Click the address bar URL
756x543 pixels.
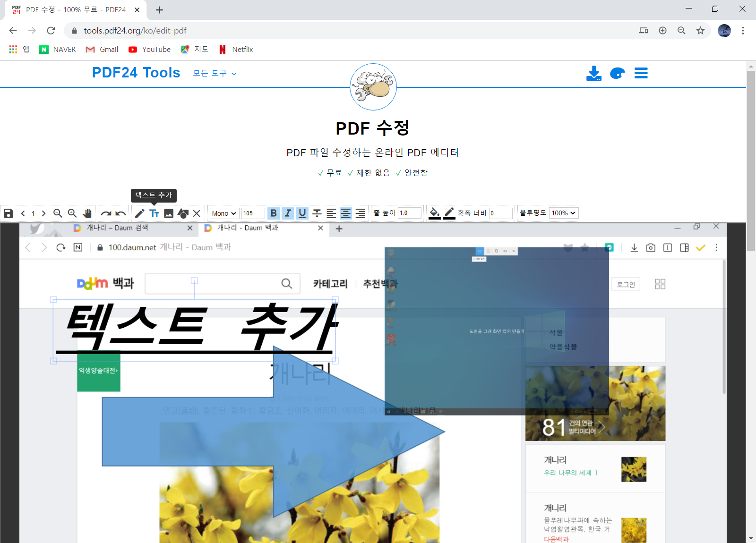click(135, 31)
